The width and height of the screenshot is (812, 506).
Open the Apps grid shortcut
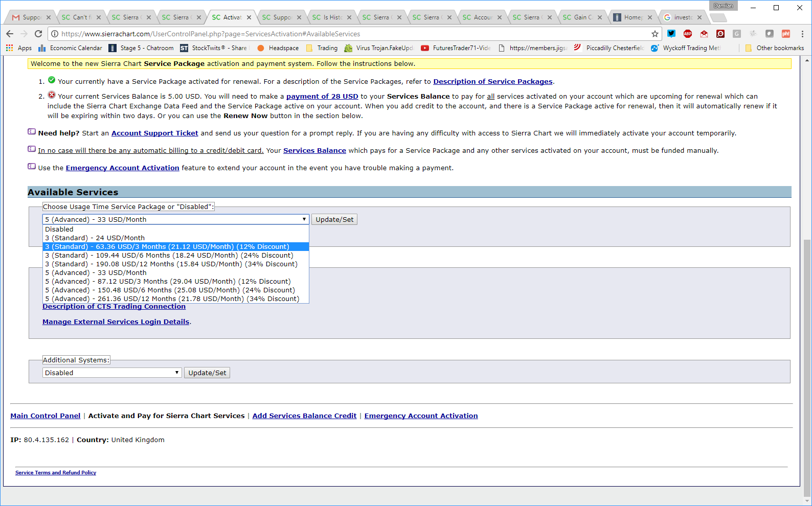click(x=19, y=48)
